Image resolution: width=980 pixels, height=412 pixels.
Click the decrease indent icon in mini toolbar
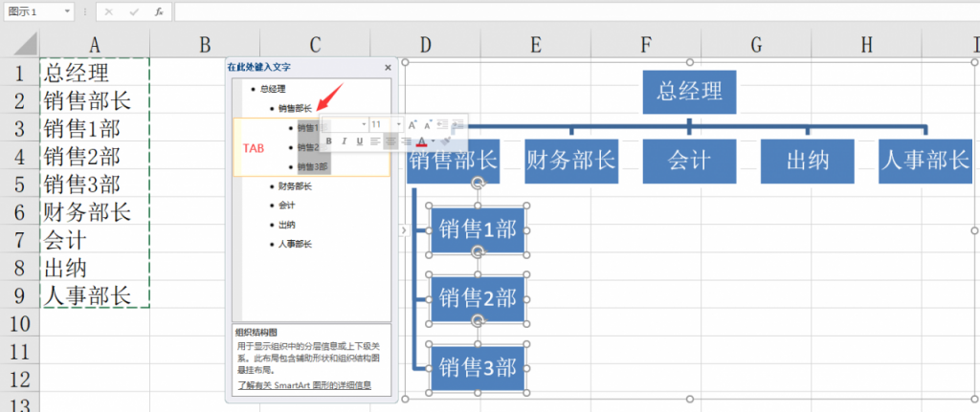pos(443,124)
